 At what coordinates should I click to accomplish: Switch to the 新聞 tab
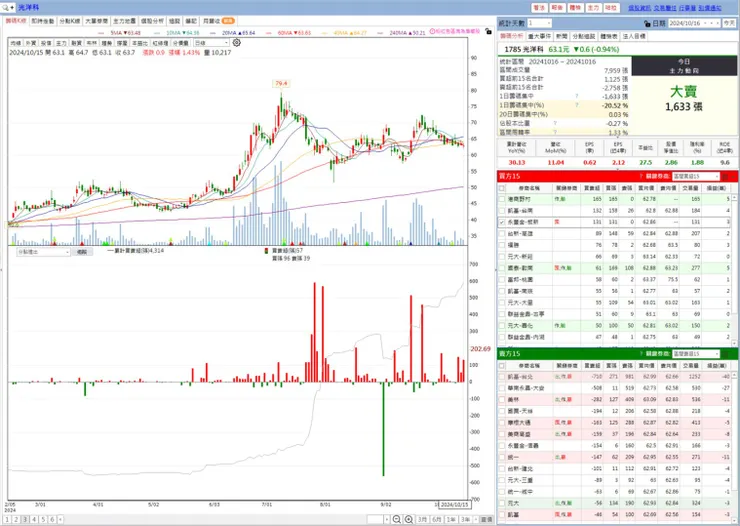pos(561,36)
